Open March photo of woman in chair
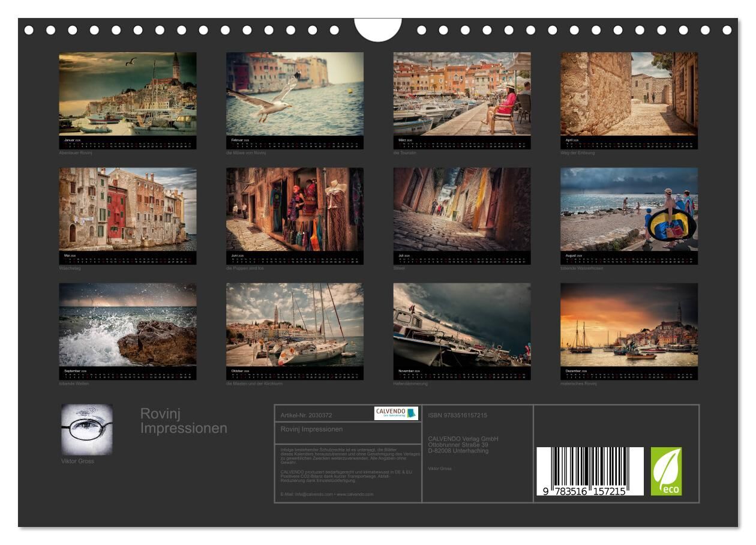 pyautogui.click(x=462, y=94)
